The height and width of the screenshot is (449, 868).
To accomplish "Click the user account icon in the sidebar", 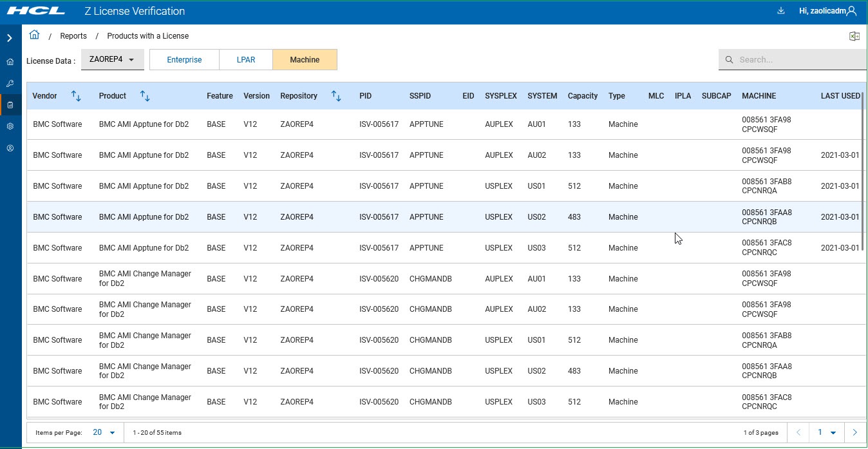I will tap(10, 148).
